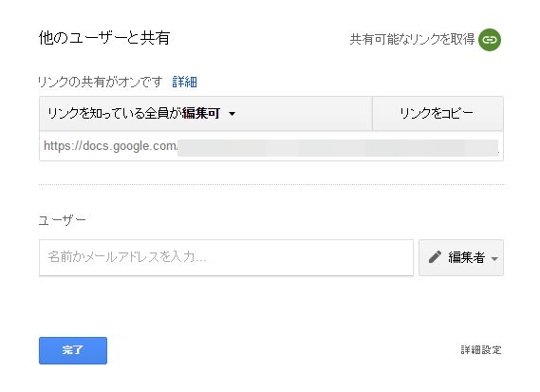Click the 編集可 bold text in dropdown
Screen dimensions: 540x392
(201, 113)
